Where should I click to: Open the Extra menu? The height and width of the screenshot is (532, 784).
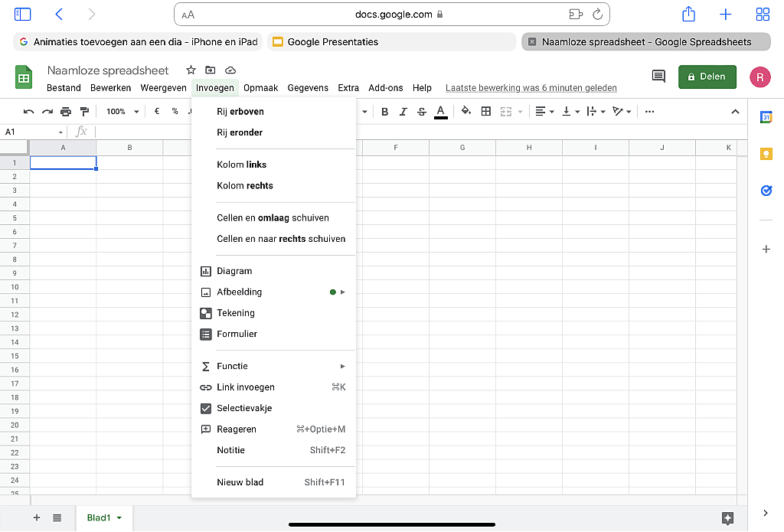[x=348, y=88]
